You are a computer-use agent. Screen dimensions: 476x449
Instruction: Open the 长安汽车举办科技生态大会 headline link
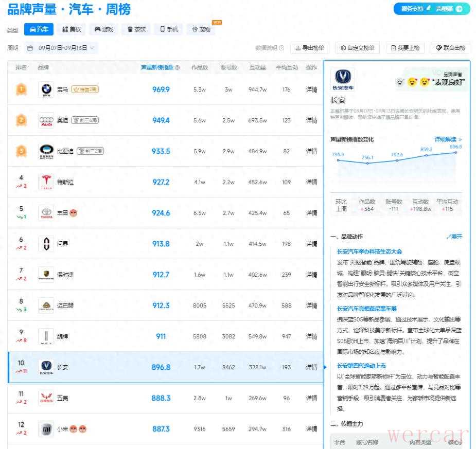pos(369,252)
